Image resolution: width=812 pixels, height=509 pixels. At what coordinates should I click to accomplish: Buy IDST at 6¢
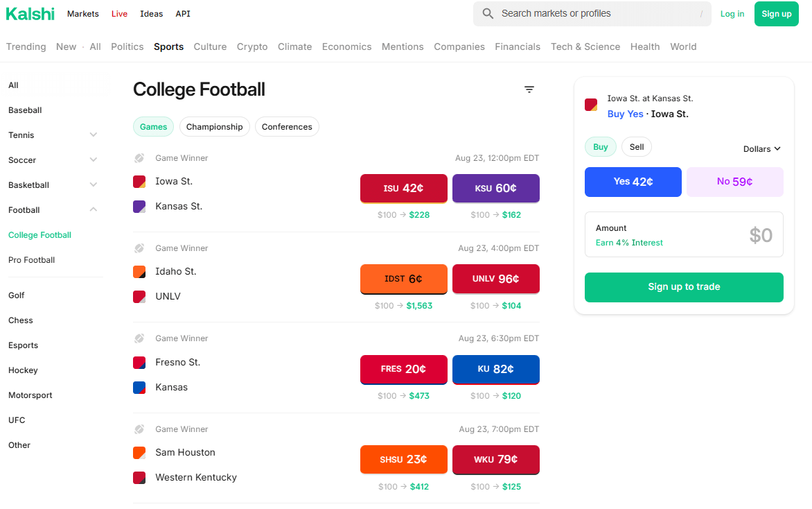coord(403,279)
